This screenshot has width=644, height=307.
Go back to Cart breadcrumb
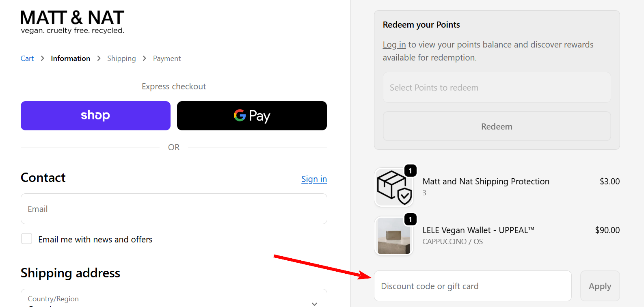27,58
